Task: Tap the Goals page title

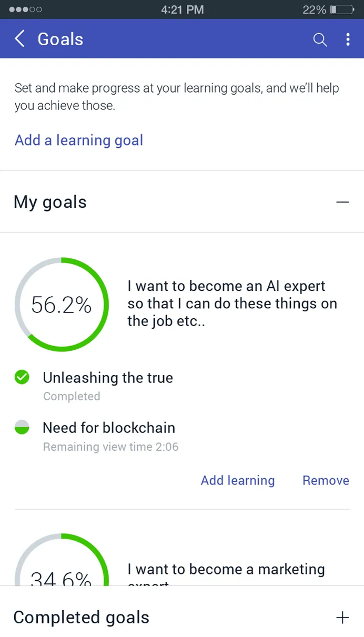Action: (60, 39)
